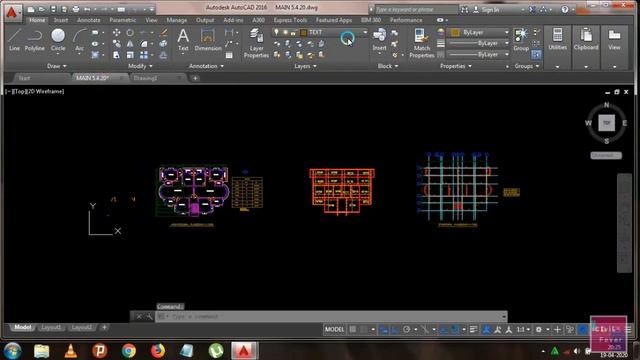
Task: Toggle layer freeze sun icon
Action: pos(285,32)
